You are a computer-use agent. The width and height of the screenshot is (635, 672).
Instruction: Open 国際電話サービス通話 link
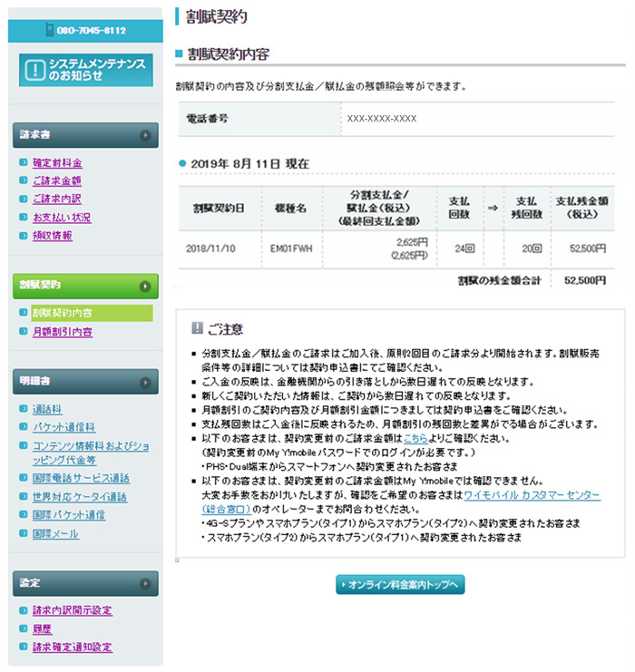point(81,478)
